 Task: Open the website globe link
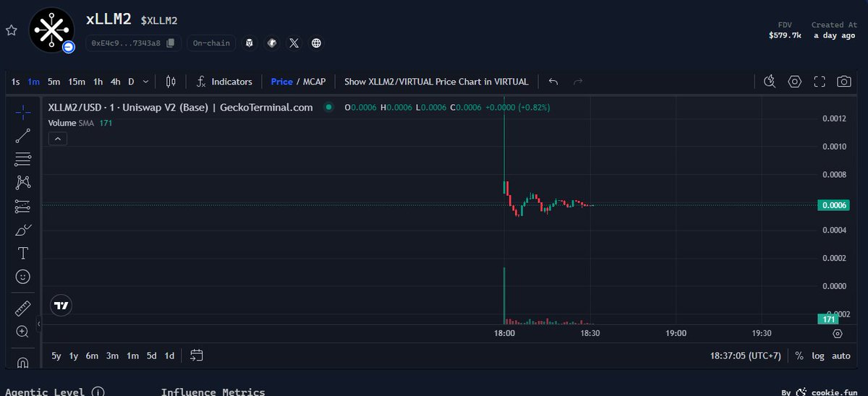[x=316, y=43]
